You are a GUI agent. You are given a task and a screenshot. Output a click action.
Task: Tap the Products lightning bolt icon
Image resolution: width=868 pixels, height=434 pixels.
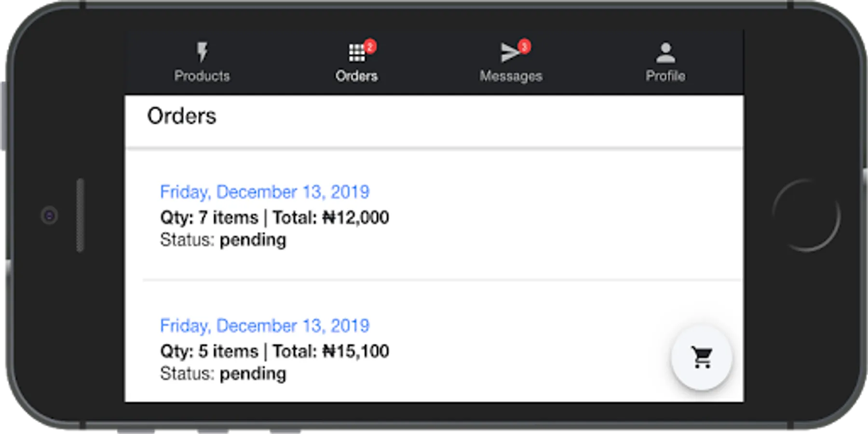pos(202,52)
